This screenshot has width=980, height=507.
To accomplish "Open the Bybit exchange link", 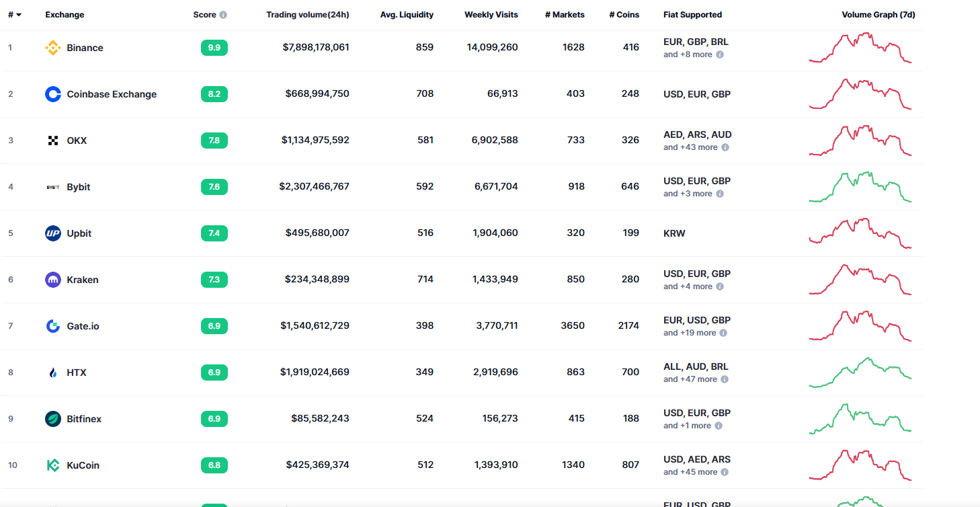I will point(79,187).
